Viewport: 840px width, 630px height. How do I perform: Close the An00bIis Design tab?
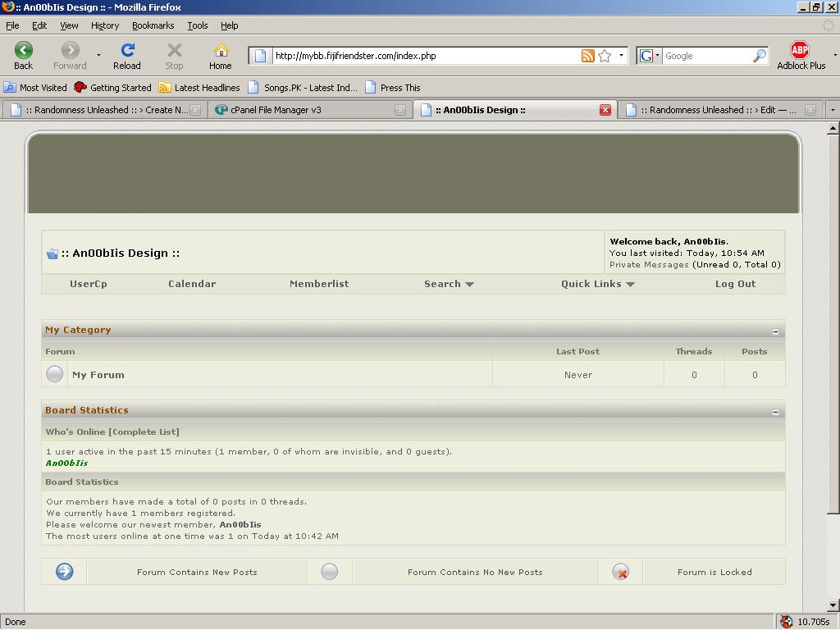pos(605,110)
